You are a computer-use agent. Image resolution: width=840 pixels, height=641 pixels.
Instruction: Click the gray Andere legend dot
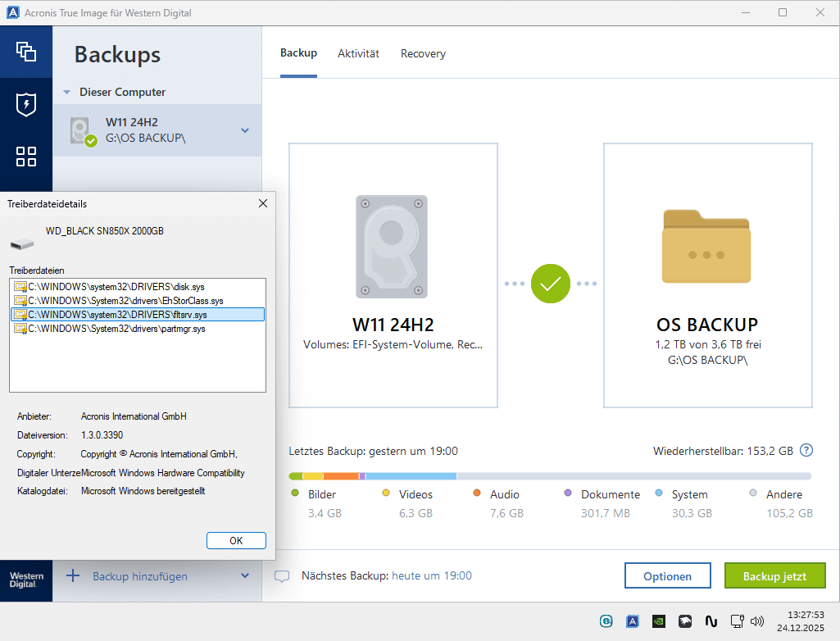click(x=753, y=493)
